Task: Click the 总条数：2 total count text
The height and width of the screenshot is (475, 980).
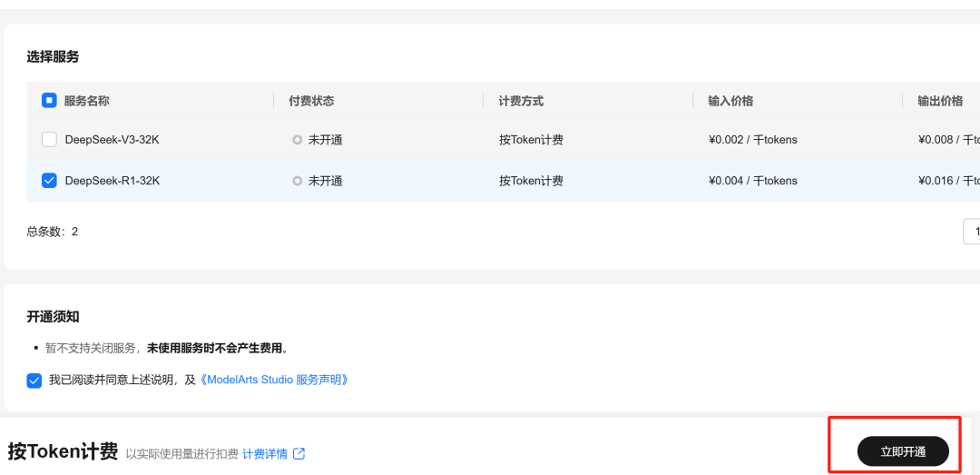Action: (x=53, y=232)
